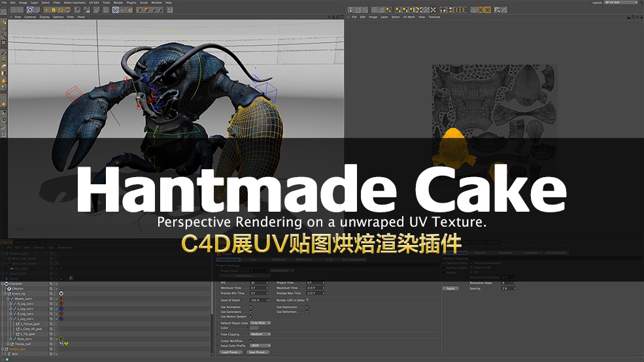Toggle Use Animation checkbox

pyautogui.click(x=251, y=307)
